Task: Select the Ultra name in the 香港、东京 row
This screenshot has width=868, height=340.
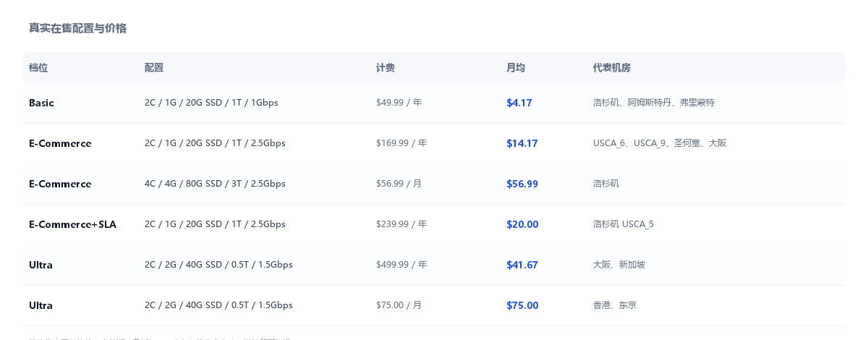Action: [41, 305]
